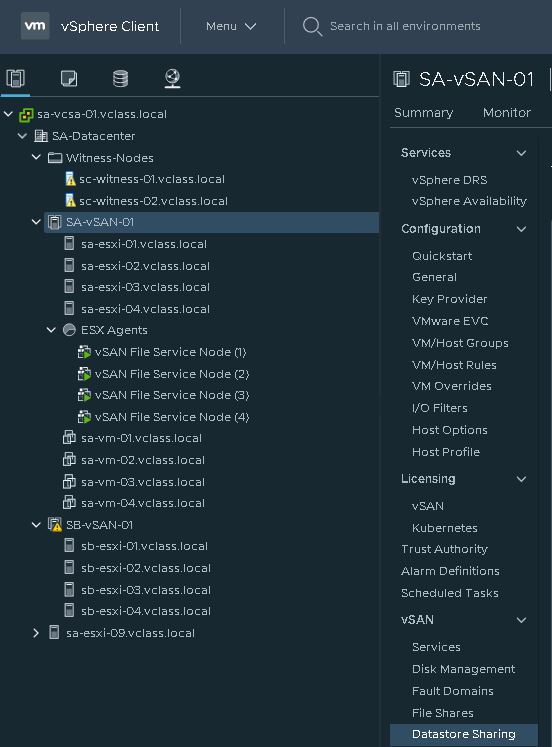The height and width of the screenshot is (747, 552).
Task: Open the Storage inventory view icon
Action: (120, 78)
